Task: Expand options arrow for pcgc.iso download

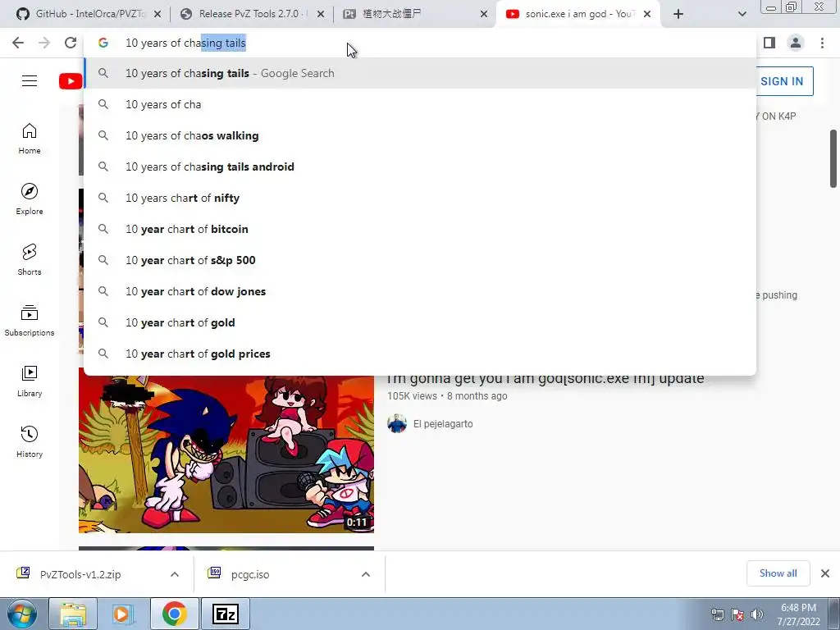Action: (366, 574)
